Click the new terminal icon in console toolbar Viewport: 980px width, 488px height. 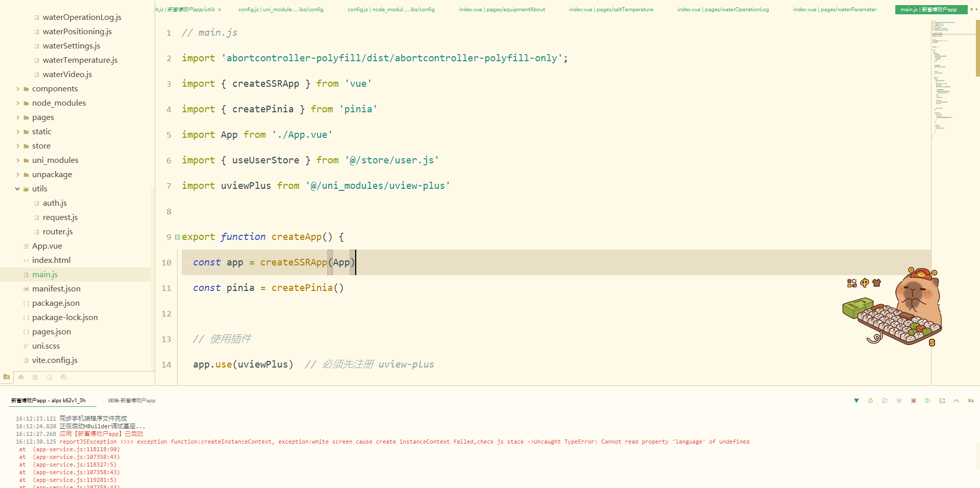(x=942, y=401)
